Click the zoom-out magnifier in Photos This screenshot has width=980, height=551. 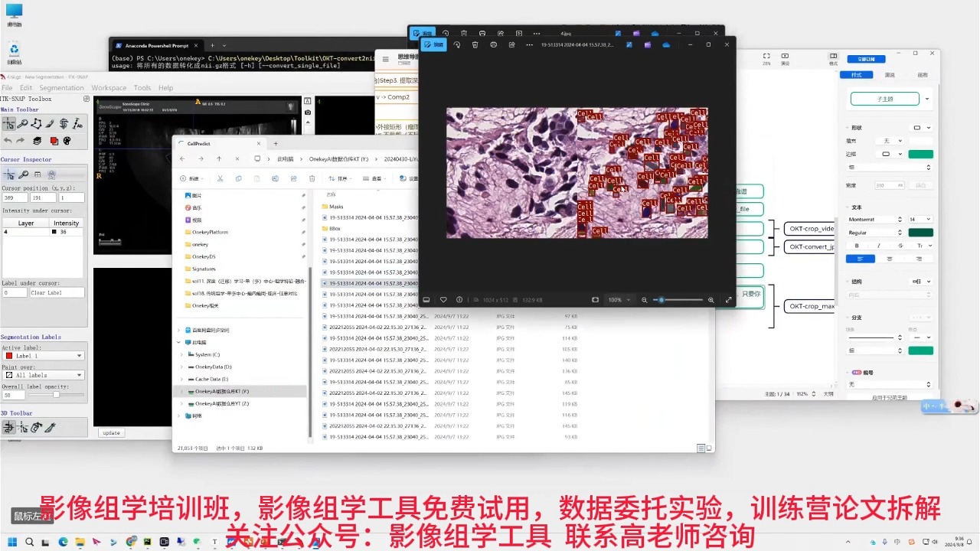pyautogui.click(x=644, y=300)
